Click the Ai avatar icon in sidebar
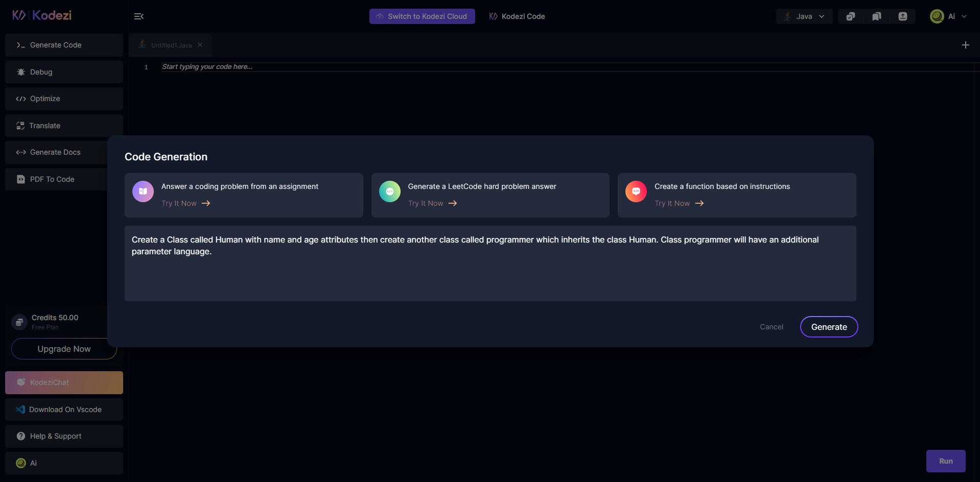The width and height of the screenshot is (980, 482). [21, 463]
